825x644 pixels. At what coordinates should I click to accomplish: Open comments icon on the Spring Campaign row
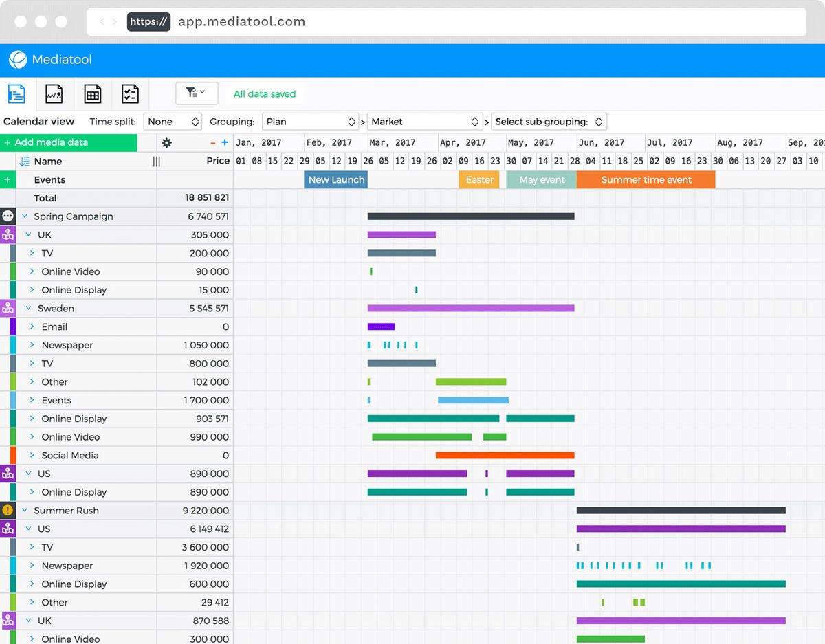[7, 216]
